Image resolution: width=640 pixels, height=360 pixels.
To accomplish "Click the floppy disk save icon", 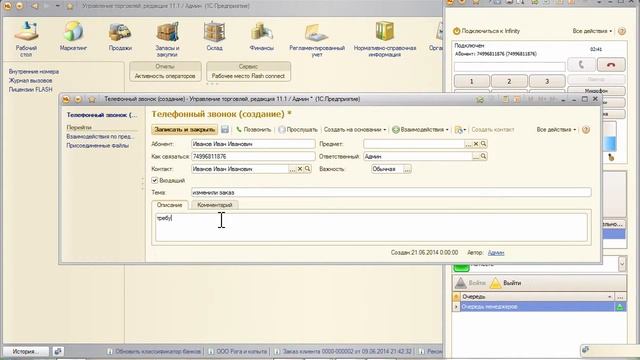I will 225,129.
